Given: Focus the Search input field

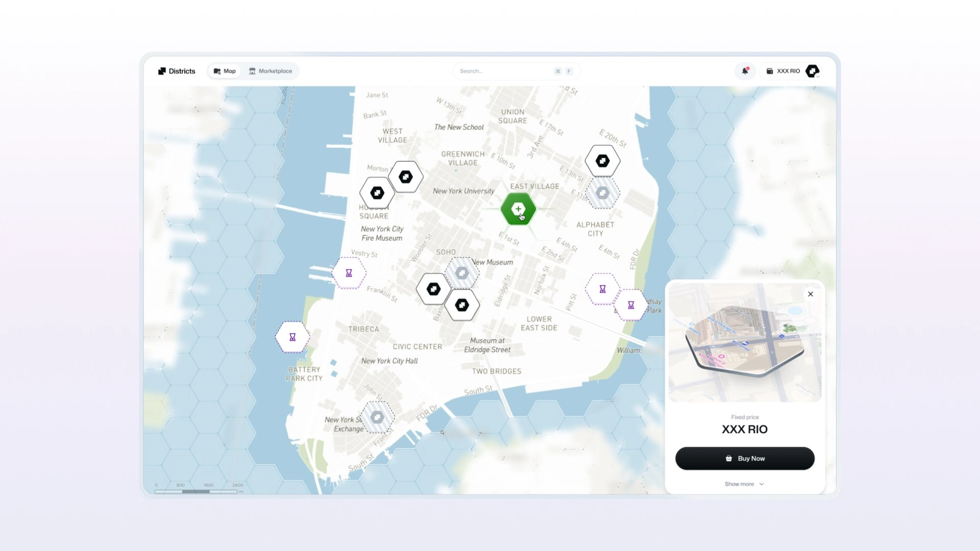Looking at the screenshot, I should 505,71.
